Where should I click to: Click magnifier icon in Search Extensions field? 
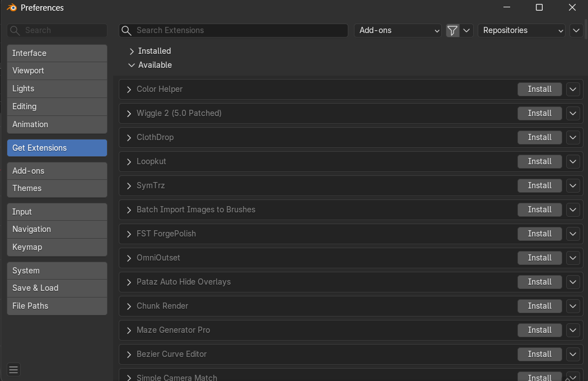(x=127, y=30)
